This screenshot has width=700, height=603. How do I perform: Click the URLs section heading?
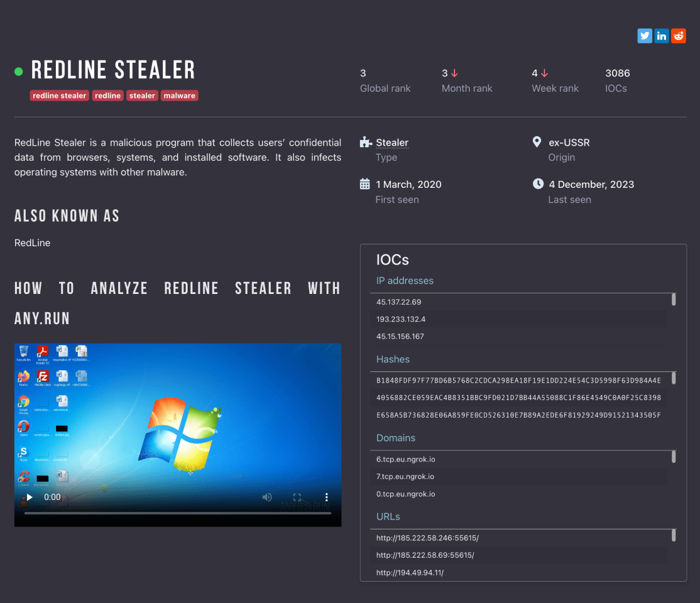(x=388, y=516)
